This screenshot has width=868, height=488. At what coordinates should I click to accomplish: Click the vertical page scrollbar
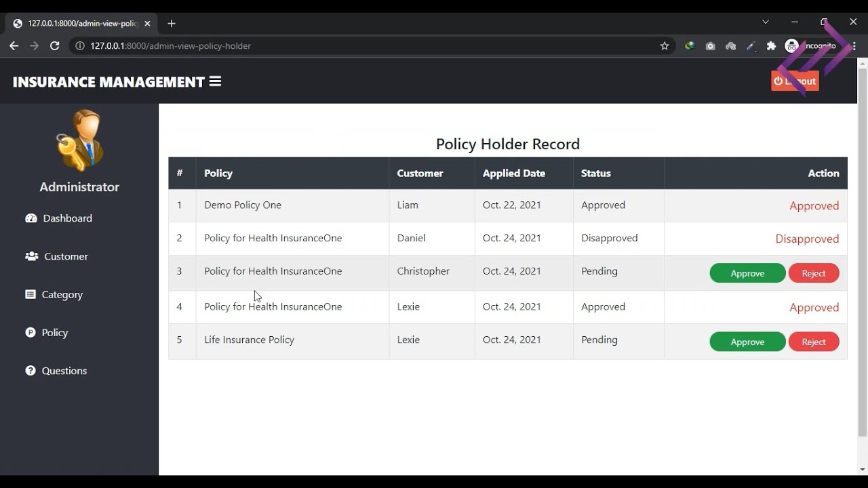pyautogui.click(x=863, y=251)
